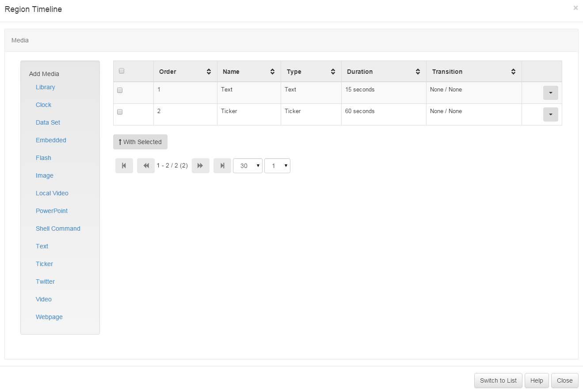Go to the previous page of results
The height and width of the screenshot is (392, 583).
pyautogui.click(x=146, y=166)
